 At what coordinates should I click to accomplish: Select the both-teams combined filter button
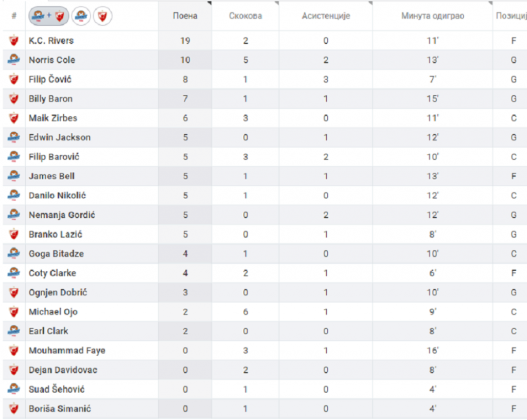click(x=49, y=16)
